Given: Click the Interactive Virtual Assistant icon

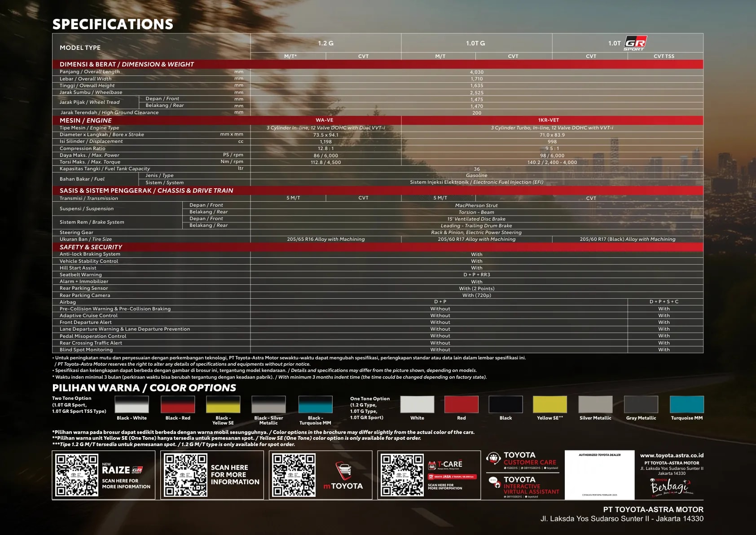Looking at the screenshot, I should coord(494,482).
